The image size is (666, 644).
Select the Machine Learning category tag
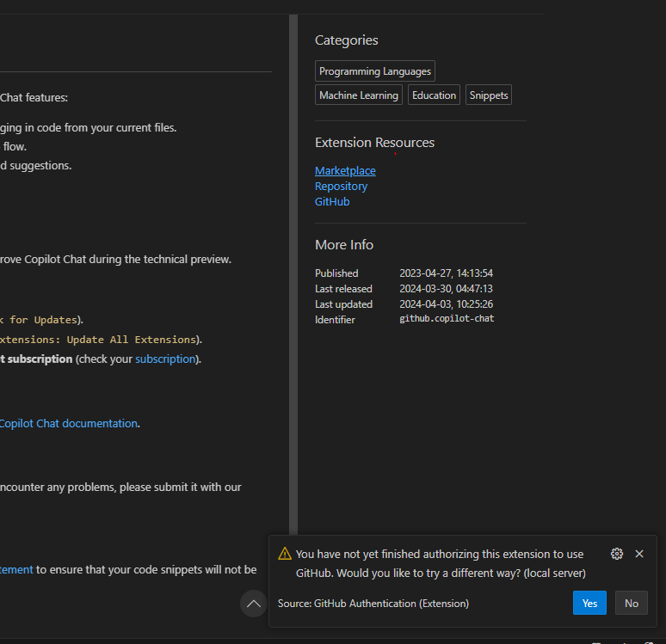pyautogui.click(x=359, y=95)
